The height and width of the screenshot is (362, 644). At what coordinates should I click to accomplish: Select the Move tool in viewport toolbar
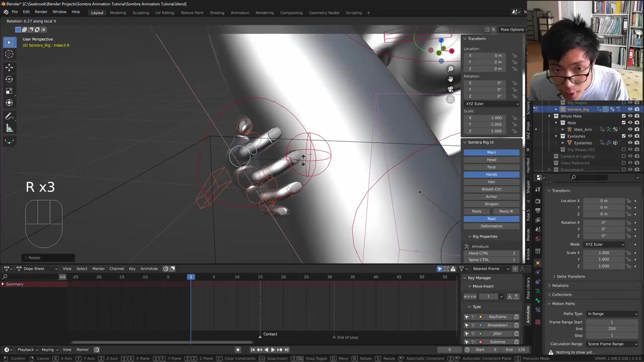(9, 67)
